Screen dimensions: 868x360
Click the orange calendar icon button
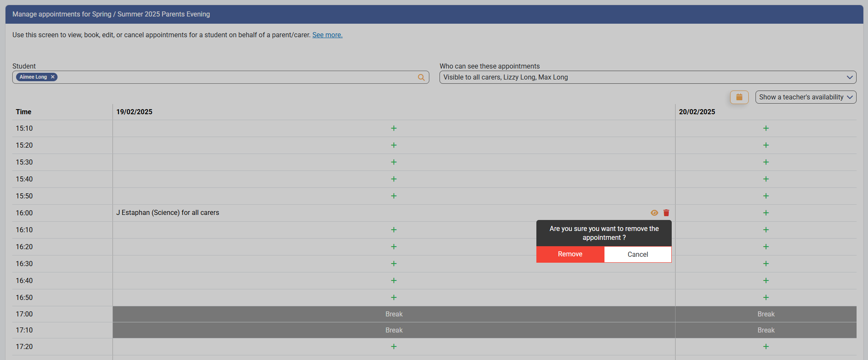click(739, 97)
